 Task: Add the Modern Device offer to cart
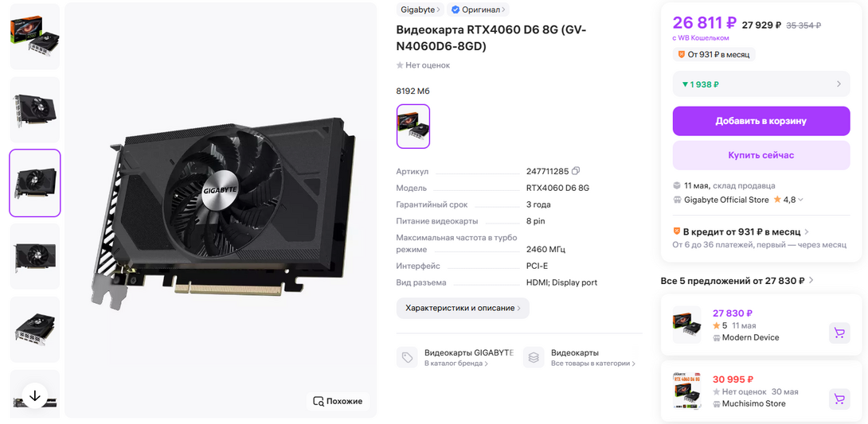tap(839, 333)
